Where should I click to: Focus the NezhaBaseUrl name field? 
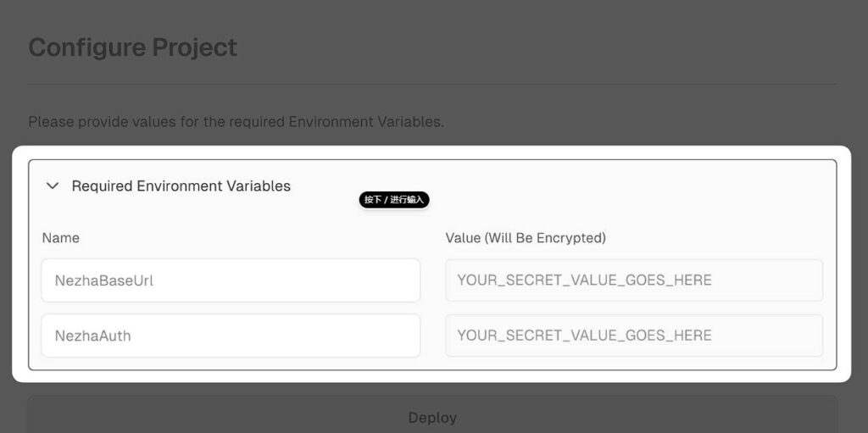coord(231,280)
